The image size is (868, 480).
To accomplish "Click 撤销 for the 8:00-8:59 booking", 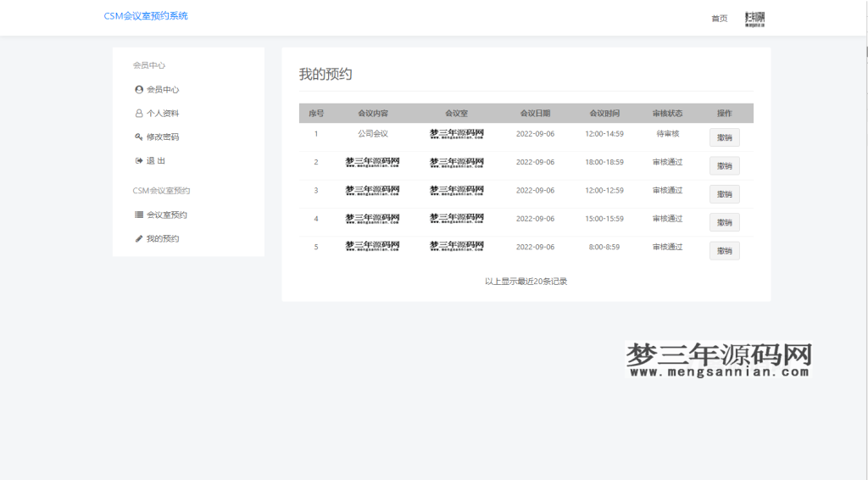I will tap(724, 251).
